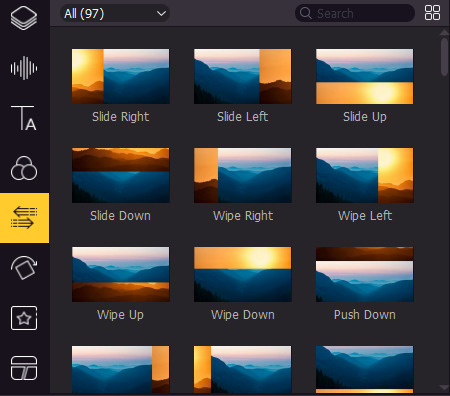
Task: Select the Slide Down transition thumbnail
Action: [x=120, y=175]
